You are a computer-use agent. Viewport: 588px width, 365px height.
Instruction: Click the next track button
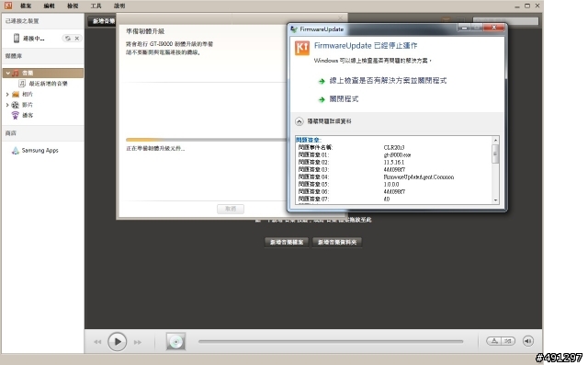(x=138, y=342)
